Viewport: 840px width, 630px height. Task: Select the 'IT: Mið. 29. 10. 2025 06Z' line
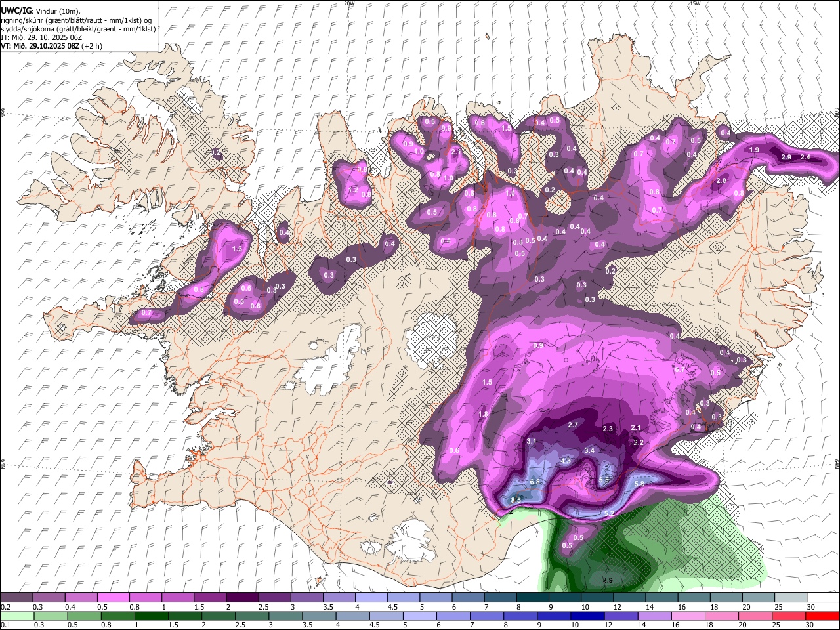pos(41,37)
